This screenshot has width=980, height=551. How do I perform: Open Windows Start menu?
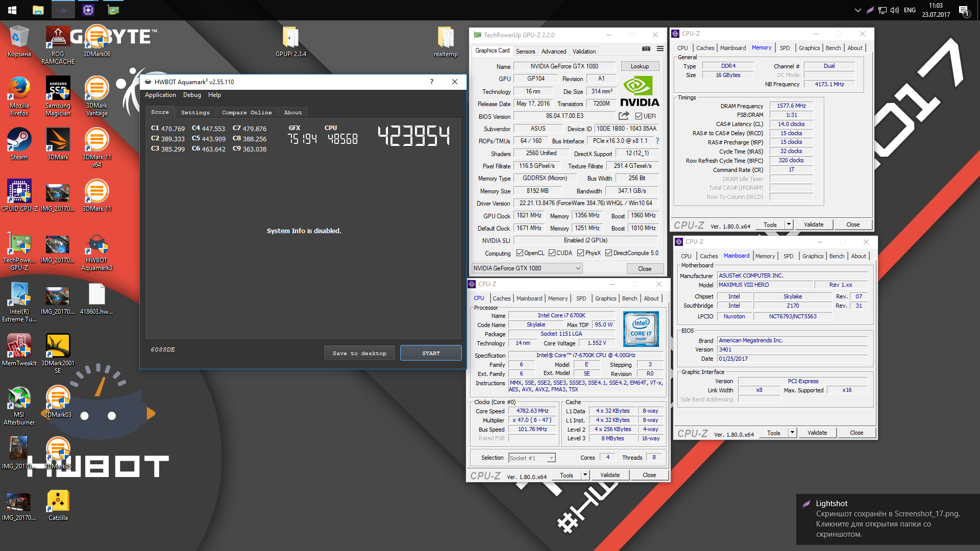tap(12, 10)
